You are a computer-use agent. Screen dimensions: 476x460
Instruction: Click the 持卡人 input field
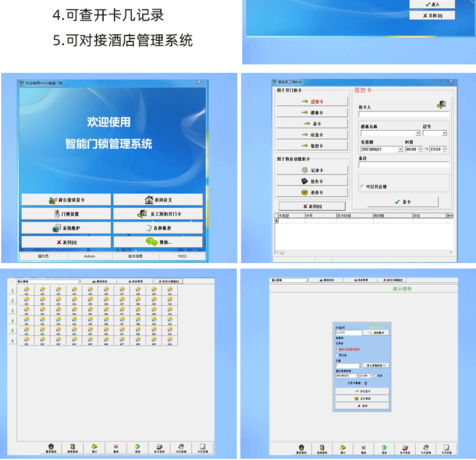coord(404,114)
